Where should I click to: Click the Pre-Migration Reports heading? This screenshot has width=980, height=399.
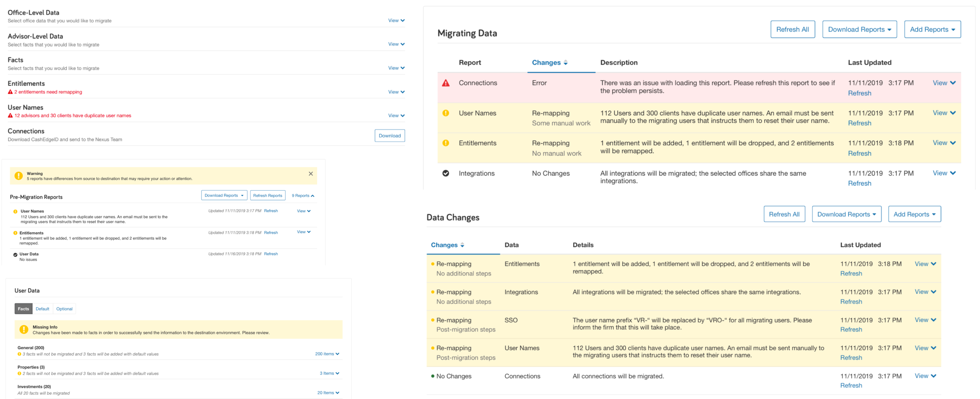click(x=36, y=197)
